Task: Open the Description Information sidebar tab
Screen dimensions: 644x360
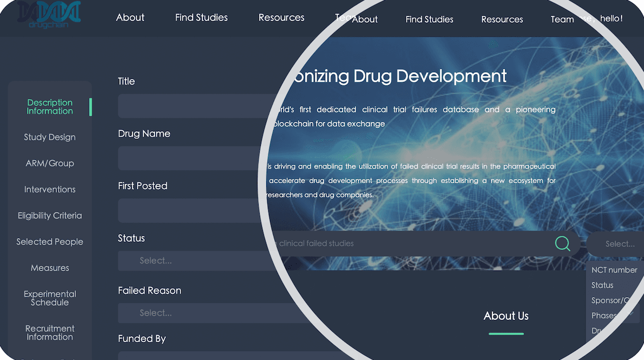Action: pyautogui.click(x=50, y=107)
